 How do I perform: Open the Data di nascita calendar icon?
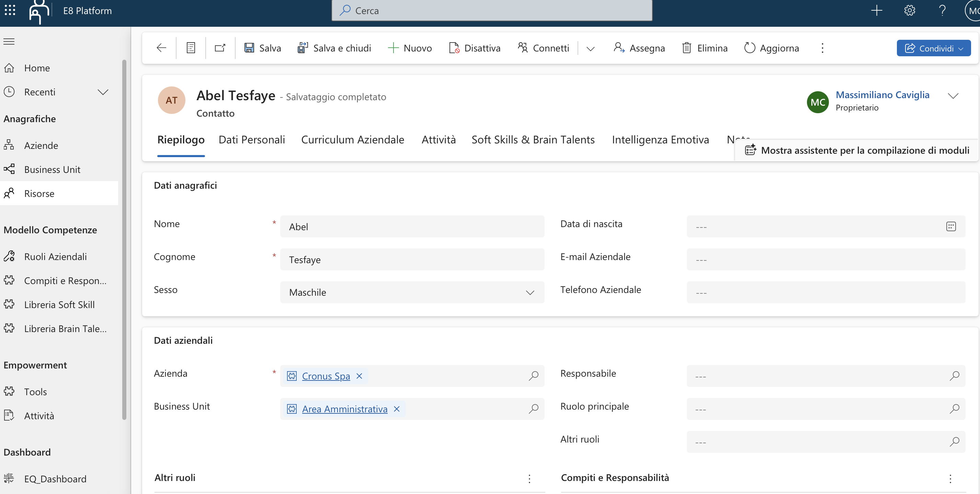click(x=951, y=226)
